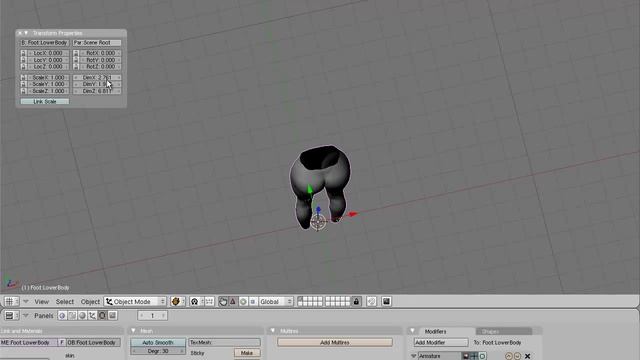Click the OB: Foot LowerBody name field
This screenshot has width=640, height=360.
(x=44, y=42)
